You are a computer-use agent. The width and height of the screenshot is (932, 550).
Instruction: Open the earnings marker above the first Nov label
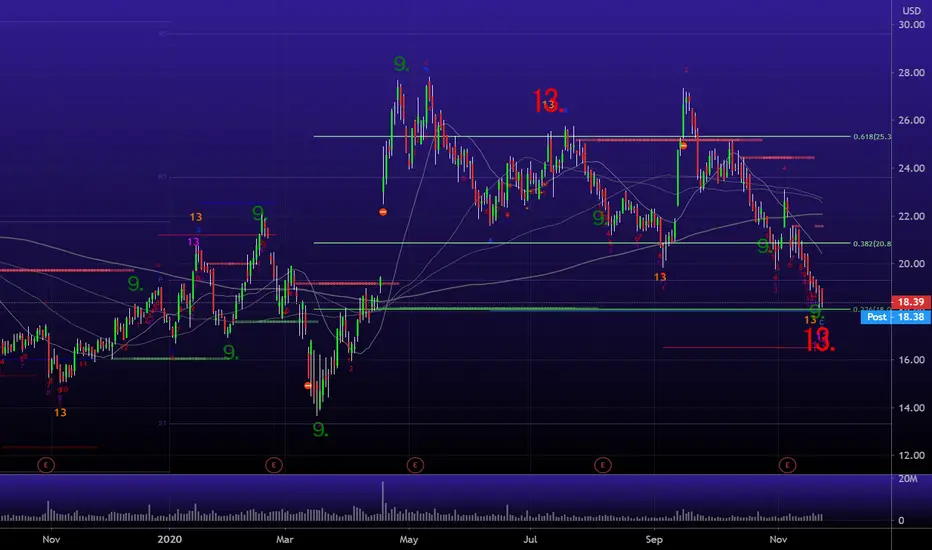(46, 465)
